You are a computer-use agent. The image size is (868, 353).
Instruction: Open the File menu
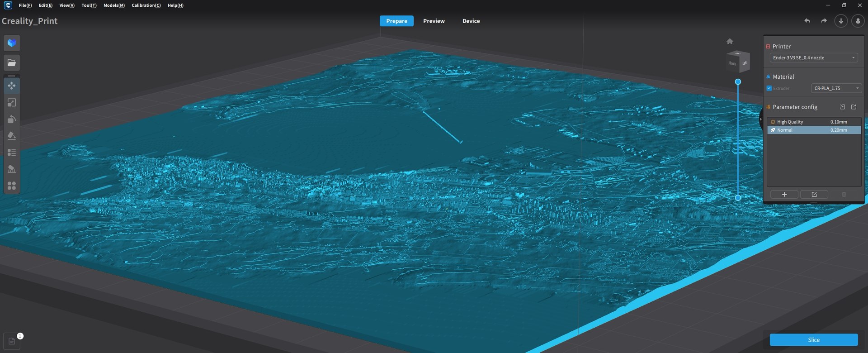(25, 5)
